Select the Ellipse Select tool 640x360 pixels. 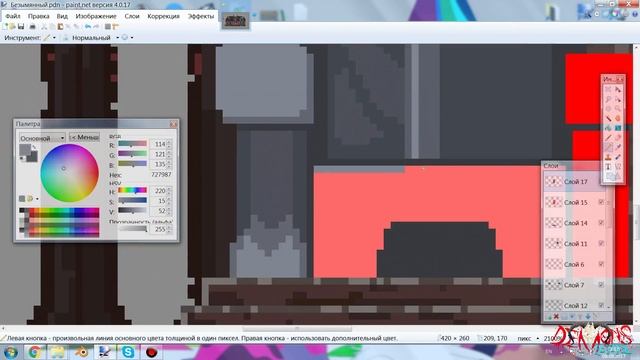point(608,109)
